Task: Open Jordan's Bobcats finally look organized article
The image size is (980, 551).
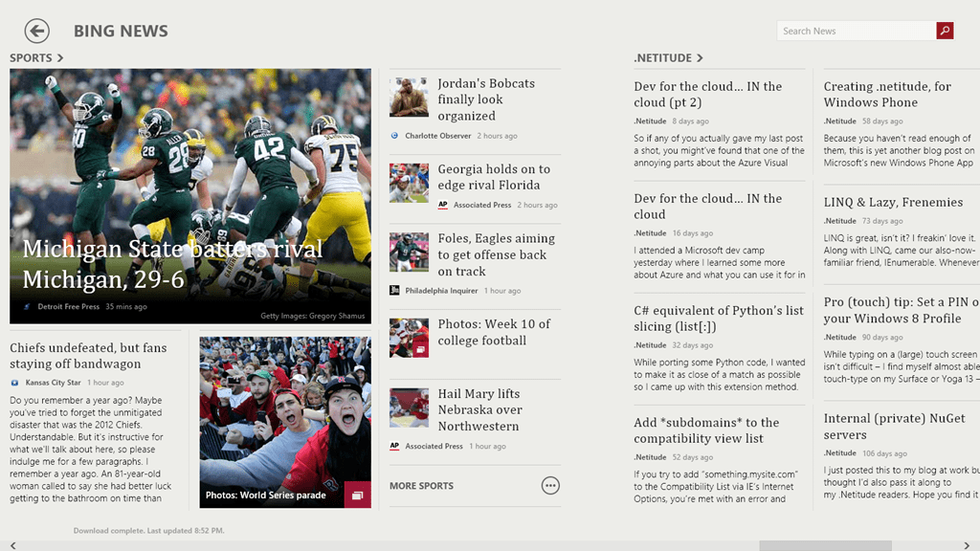Action: [x=485, y=99]
